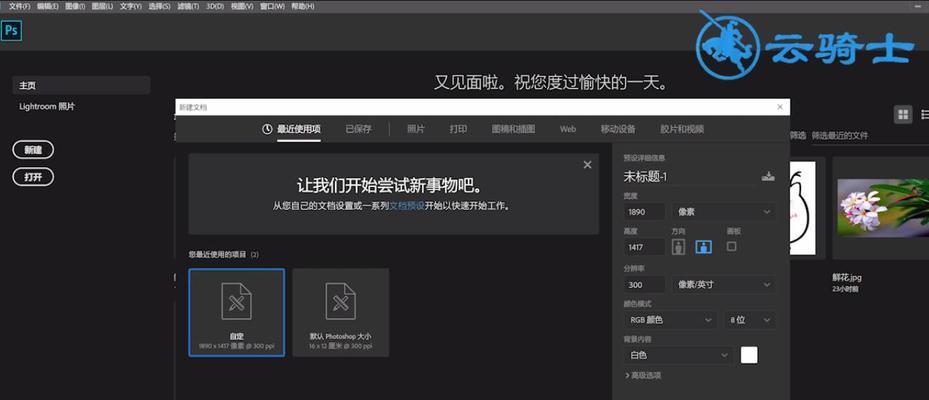Switch to the 移动设备 tab
Viewport: 929px width, 400px height.
click(618, 129)
